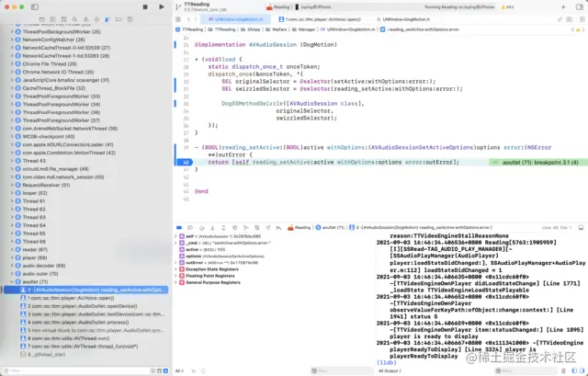Viewport: 588px width, 376px height.
Task: Open the Test navigator icon
Action: (x=96, y=19)
